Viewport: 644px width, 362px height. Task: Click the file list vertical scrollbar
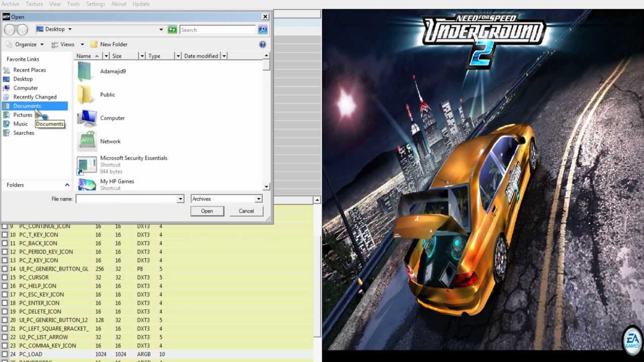click(x=266, y=121)
